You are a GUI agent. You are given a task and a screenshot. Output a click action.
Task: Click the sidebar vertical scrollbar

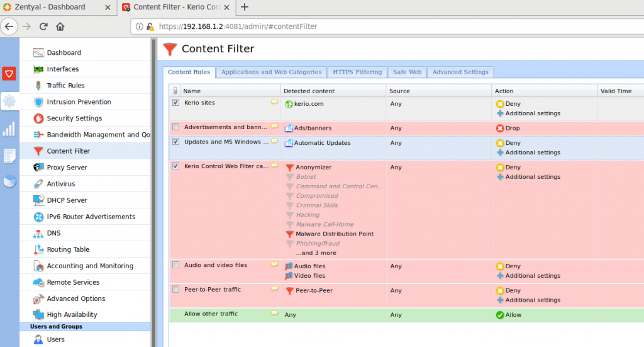[153, 193]
